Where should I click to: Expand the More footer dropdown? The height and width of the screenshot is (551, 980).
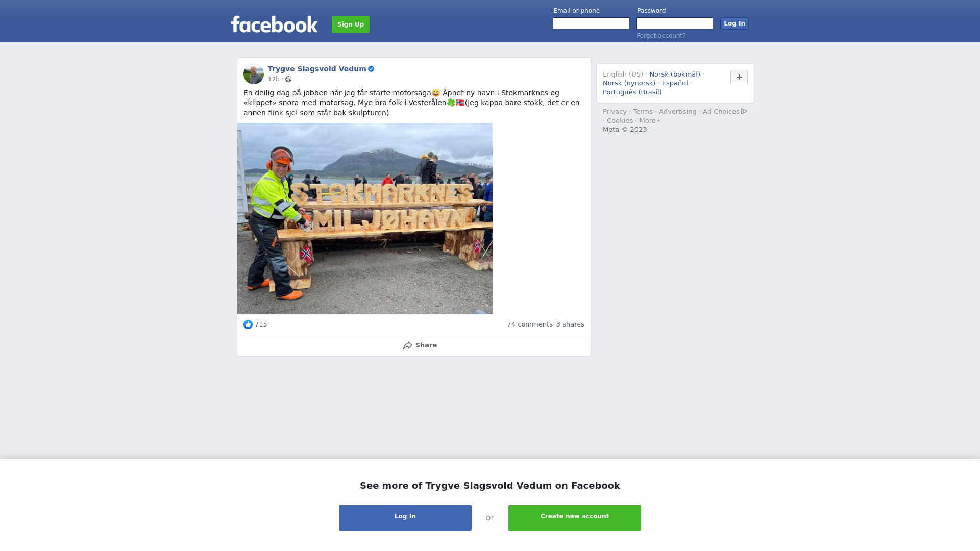pos(650,121)
